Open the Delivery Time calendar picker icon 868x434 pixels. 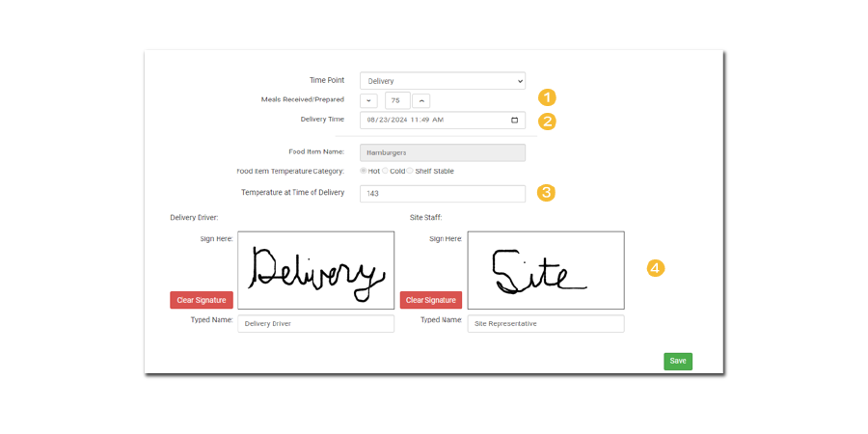(x=515, y=121)
